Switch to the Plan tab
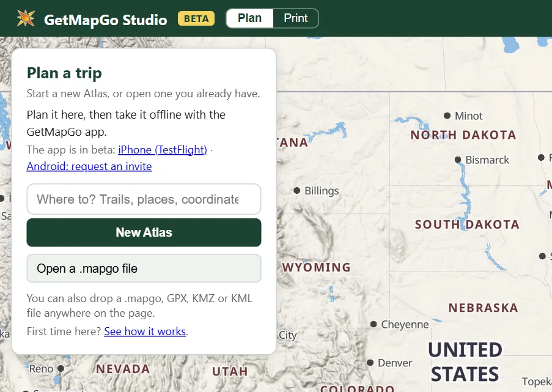The width and height of the screenshot is (552, 392). (249, 18)
